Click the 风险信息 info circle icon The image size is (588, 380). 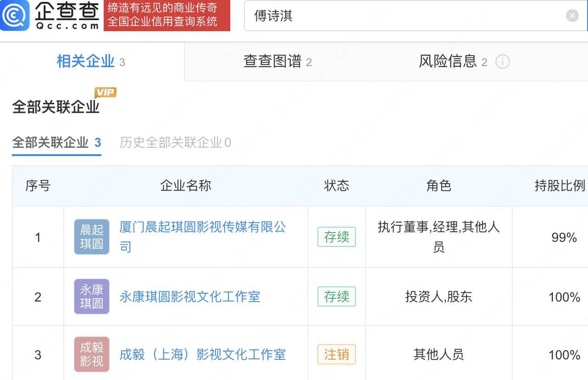point(503,61)
